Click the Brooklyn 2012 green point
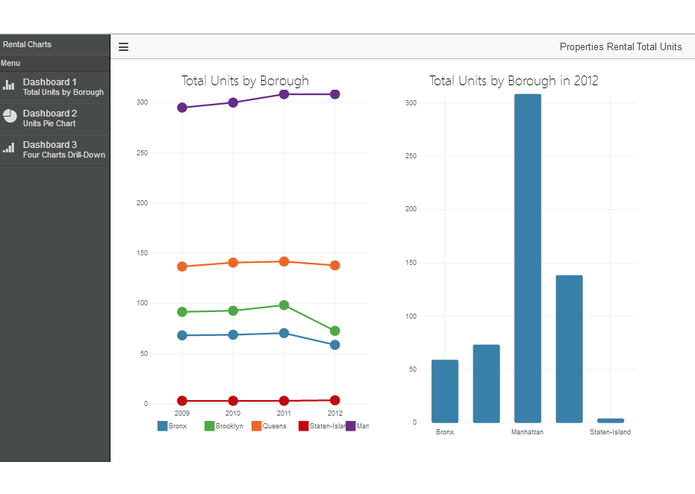The height and width of the screenshot is (494, 695). tap(335, 331)
